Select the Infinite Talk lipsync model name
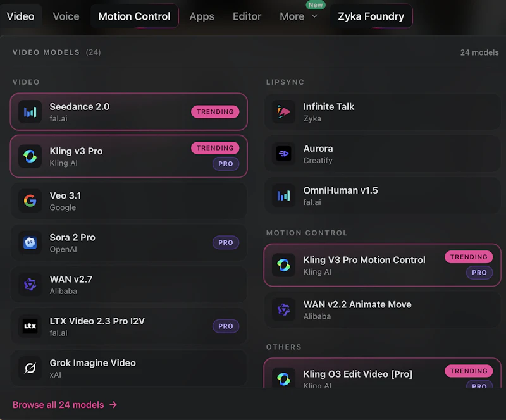The image size is (506, 420). (x=329, y=106)
